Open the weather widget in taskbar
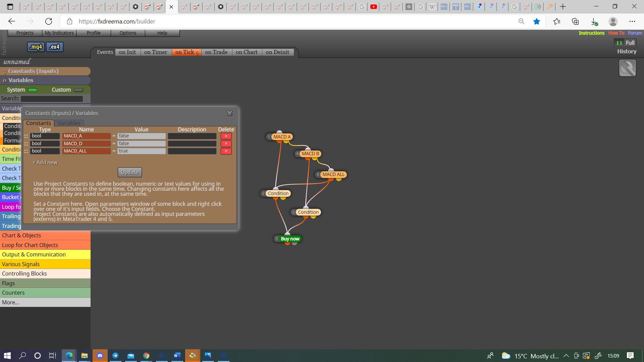The image size is (644, 362). point(530,356)
